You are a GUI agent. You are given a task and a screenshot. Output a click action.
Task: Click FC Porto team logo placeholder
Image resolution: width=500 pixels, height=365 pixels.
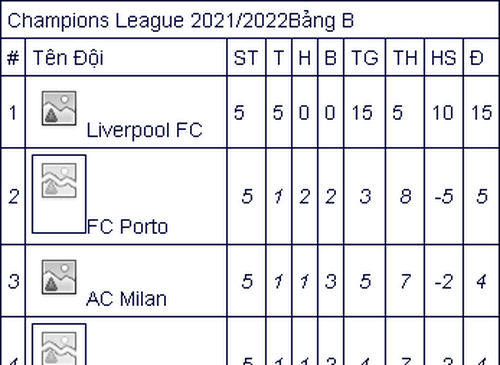59,194
